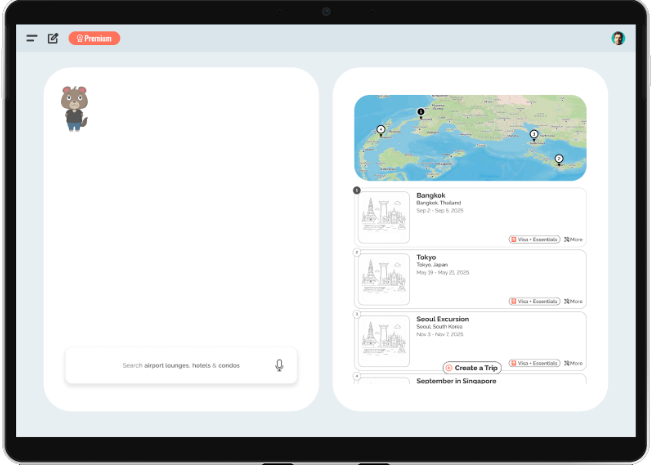
Task: Open More options on the Bangkok card
Action: (x=574, y=239)
